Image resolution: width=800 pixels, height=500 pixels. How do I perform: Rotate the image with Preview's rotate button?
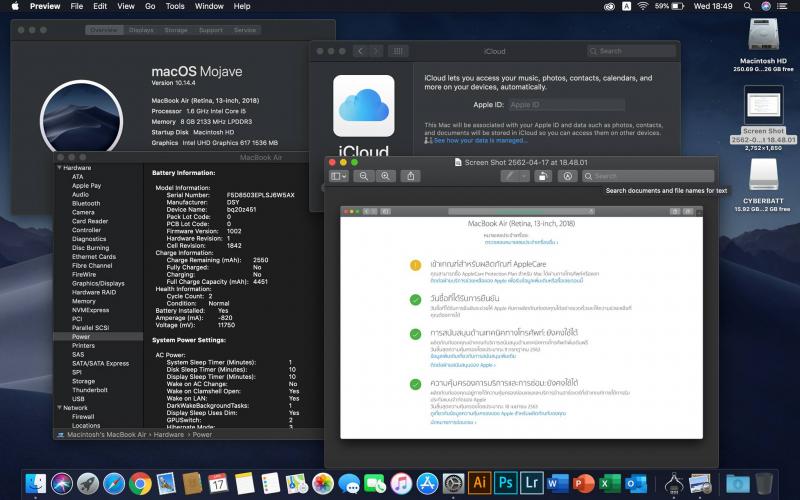coord(543,176)
